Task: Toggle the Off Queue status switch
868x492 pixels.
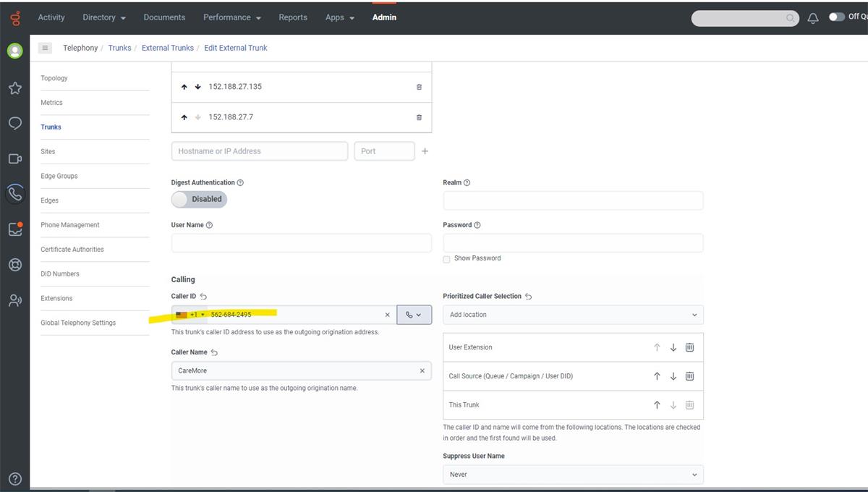Action: click(x=836, y=15)
